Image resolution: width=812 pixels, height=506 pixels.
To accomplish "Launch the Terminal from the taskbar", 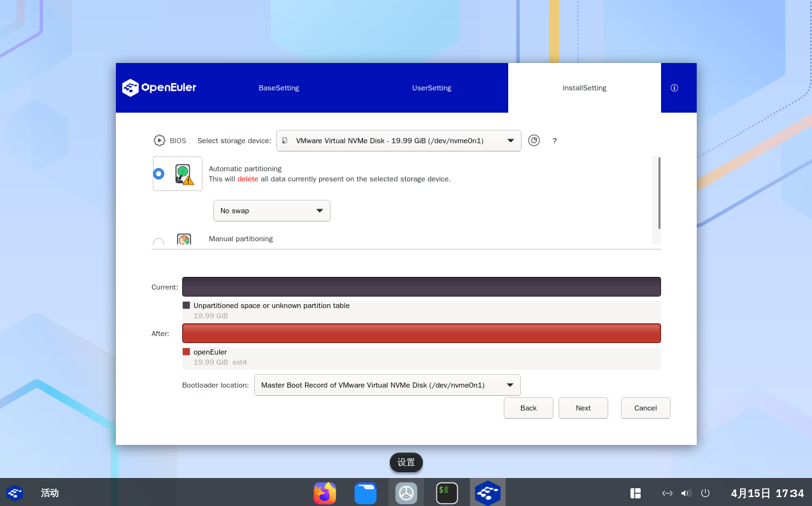I will coord(447,493).
